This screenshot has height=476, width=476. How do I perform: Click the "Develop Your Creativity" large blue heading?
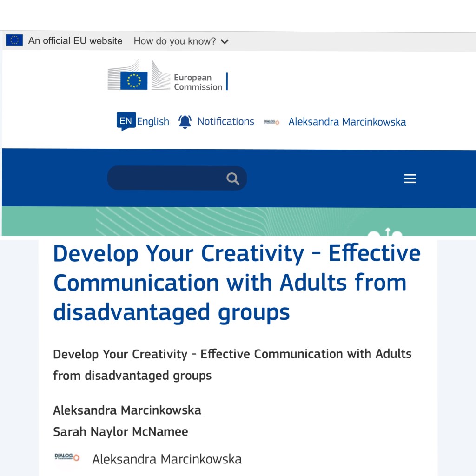point(237,283)
